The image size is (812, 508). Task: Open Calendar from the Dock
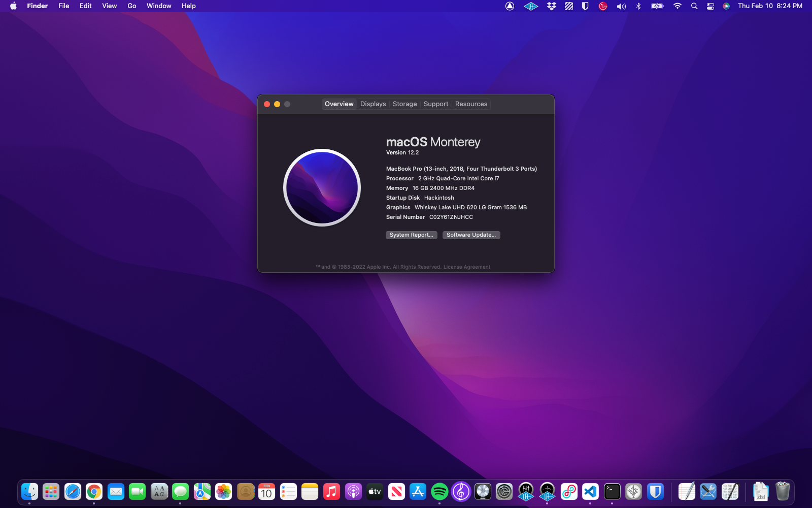pos(266,491)
